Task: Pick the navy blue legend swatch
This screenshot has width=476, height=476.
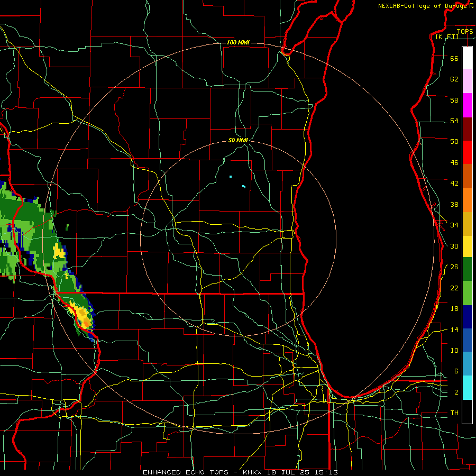Action: (x=467, y=317)
